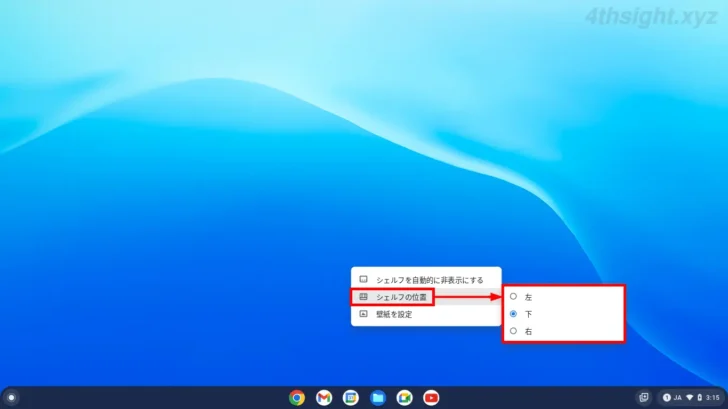The height and width of the screenshot is (409, 728).
Task: Click the Wi-Fi status icon
Action: point(689,398)
